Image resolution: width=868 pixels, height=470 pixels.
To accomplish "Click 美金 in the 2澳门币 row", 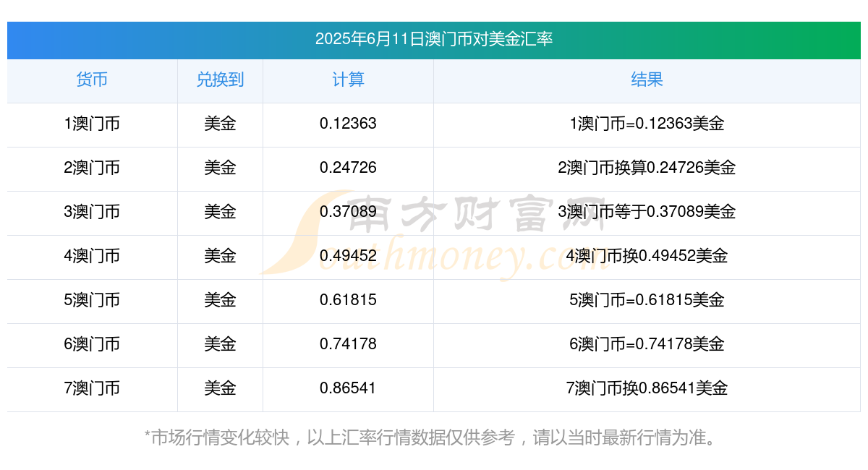I will 220,168.
